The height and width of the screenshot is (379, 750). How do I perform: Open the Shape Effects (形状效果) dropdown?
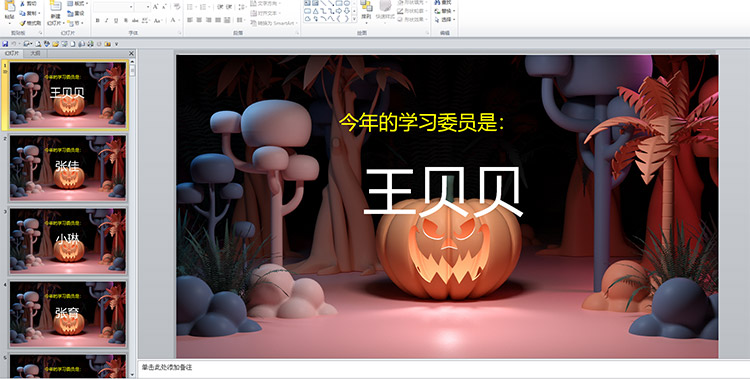pos(413,20)
